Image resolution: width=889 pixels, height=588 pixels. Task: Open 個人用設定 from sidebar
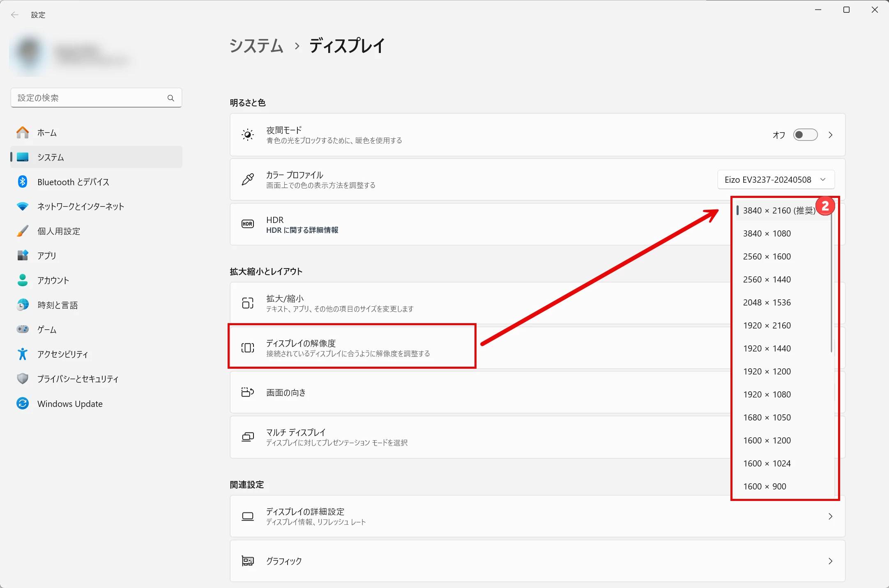(x=59, y=231)
